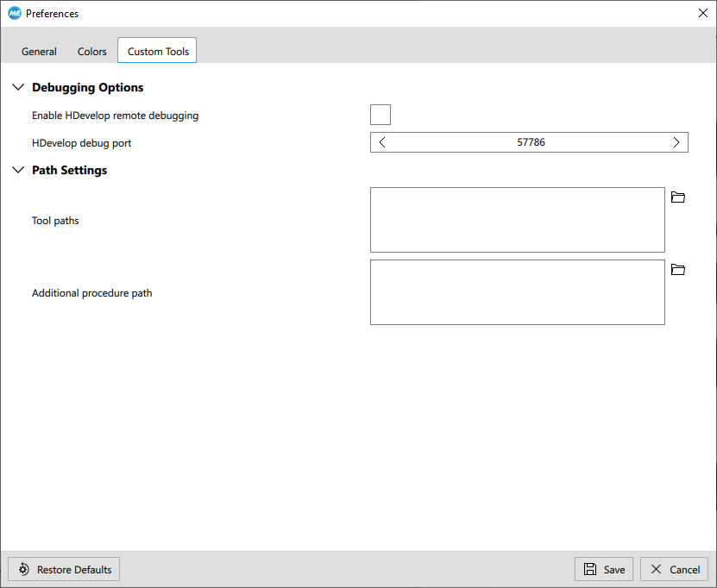Select the Custom Tools tab
Image resolution: width=717 pixels, height=588 pixels.
[x=157, y=51]
